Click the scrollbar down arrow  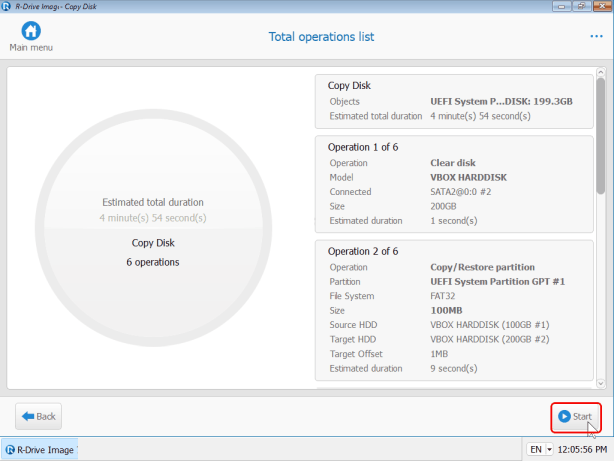[x=601, y=383]
